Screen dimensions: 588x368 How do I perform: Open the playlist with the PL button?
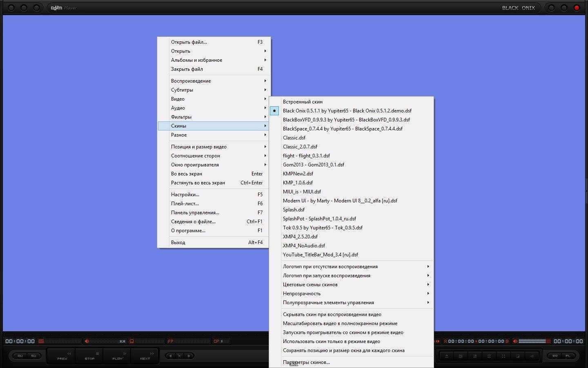tap(568, 356)
